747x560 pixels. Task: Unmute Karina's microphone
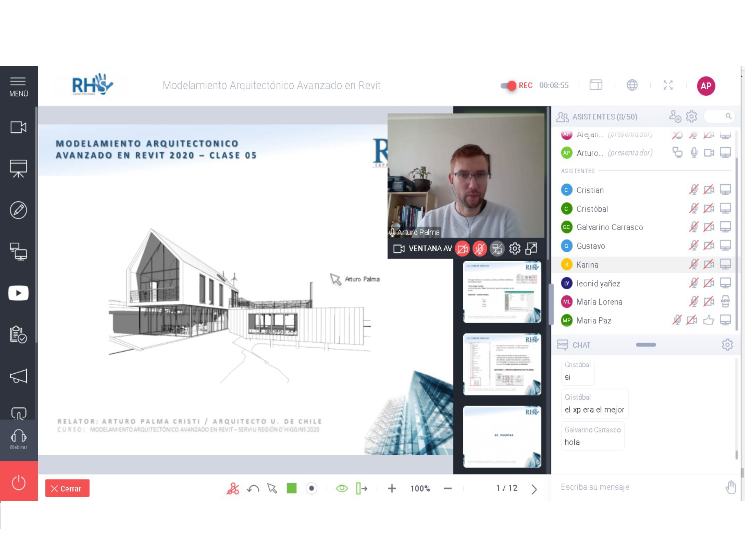(694, 264)
